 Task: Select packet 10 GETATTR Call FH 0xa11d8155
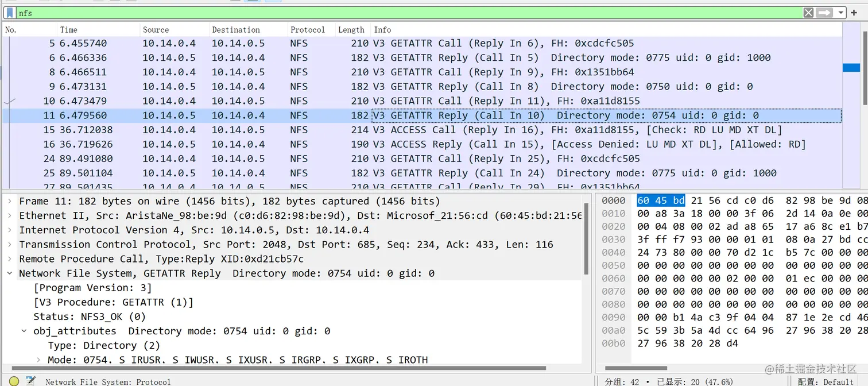click(x=422, y=101)
